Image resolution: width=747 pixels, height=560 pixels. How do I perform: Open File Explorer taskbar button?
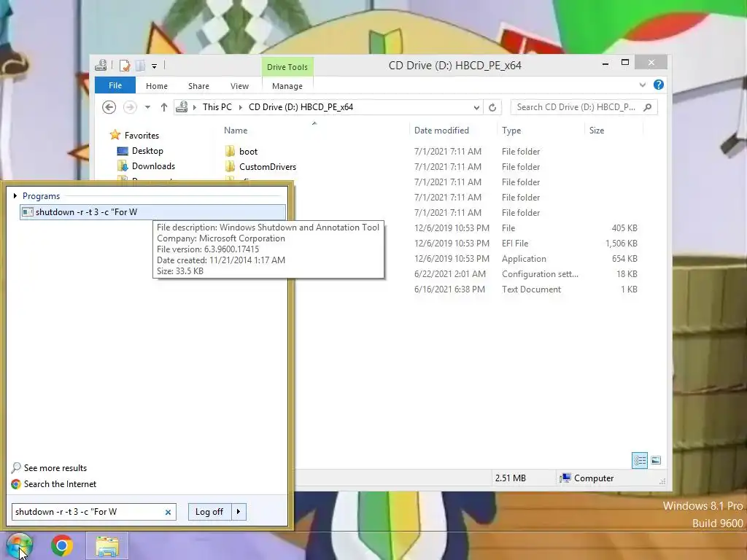[x=107, y=546]
